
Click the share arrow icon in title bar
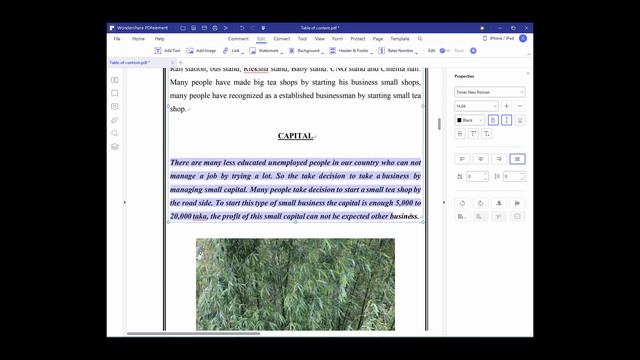click(x=226, y=28)
